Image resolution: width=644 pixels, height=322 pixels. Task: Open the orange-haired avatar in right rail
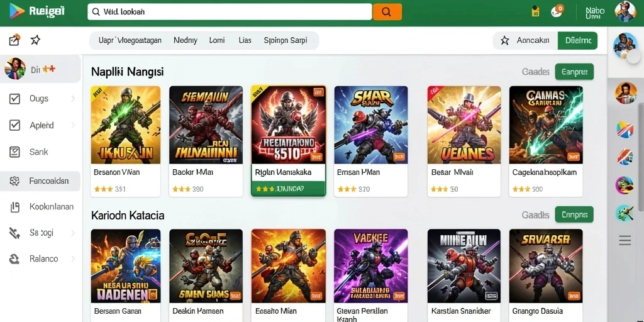tap(626, 93)
